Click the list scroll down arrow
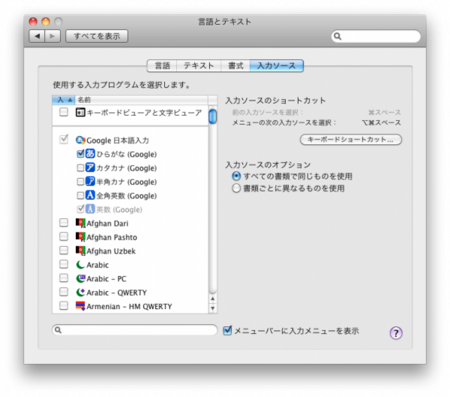The height and width of the screenshot is (397, 450). [213, 308]
